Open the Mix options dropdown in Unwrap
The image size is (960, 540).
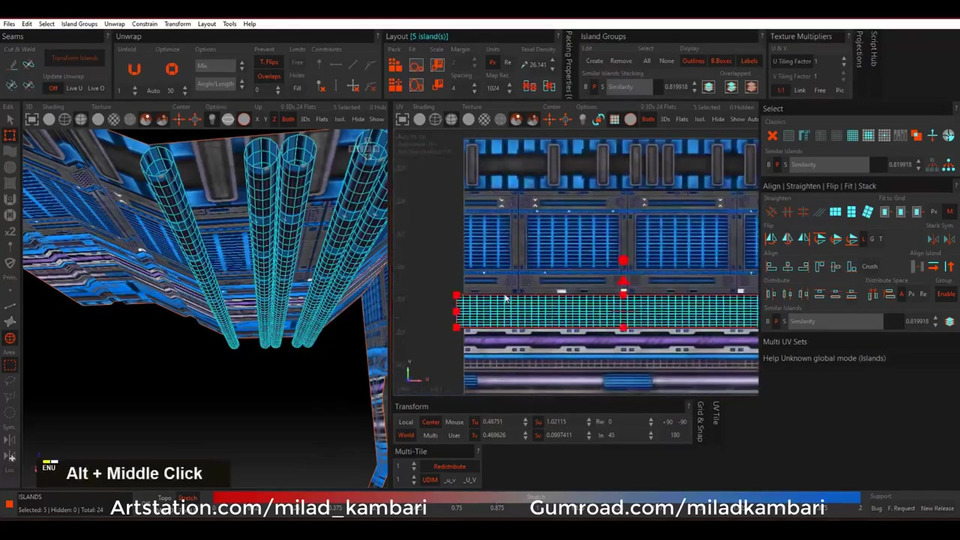pyautogui.click(x=216, y=66)
